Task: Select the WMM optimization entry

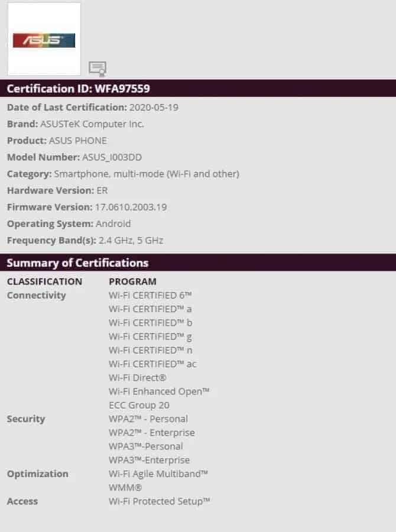Action: [x=125, y=488]
